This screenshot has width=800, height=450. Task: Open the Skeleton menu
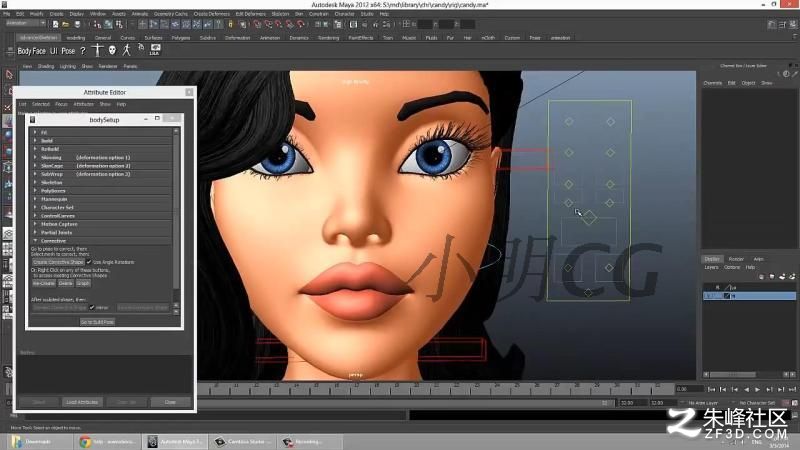[x=280, y=14]
